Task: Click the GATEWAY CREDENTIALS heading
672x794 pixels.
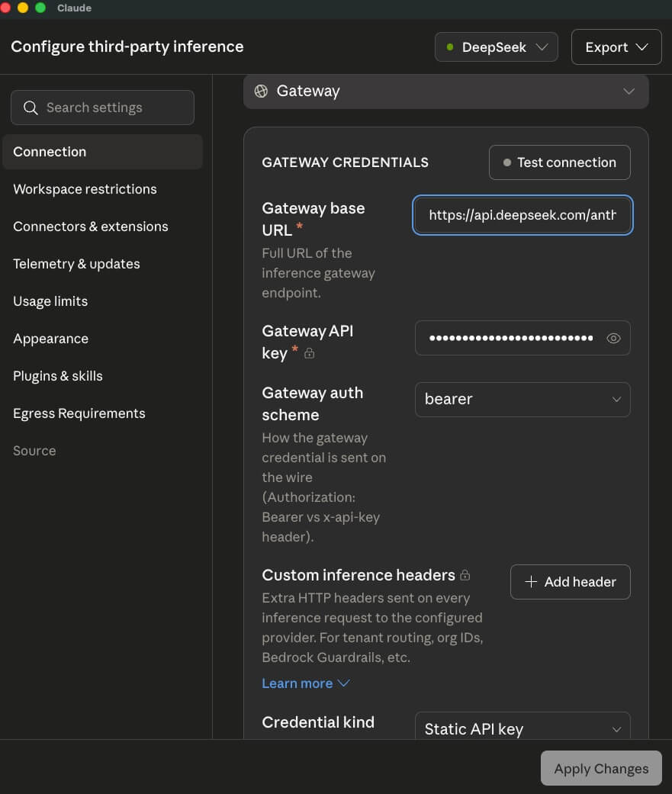Action: pyautogui.click(x=345, y=162)
